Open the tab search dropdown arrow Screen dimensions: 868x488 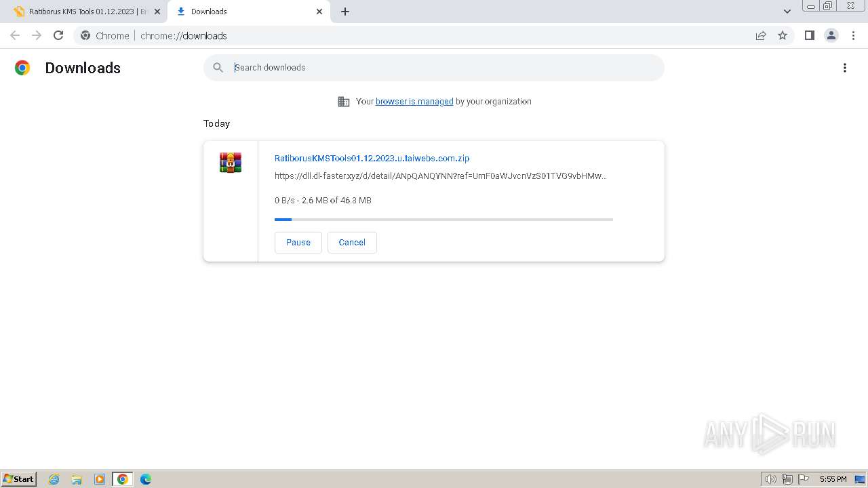(787, 12)
